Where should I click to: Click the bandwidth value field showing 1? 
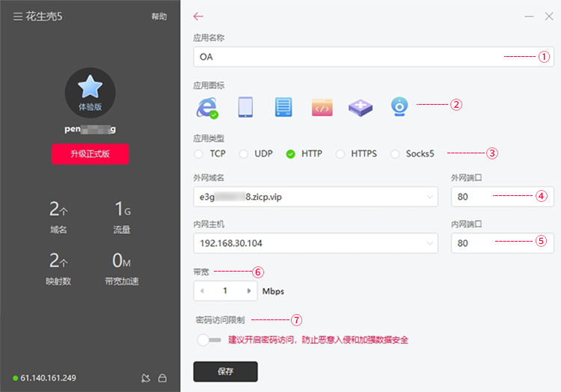tap(225, 291)
